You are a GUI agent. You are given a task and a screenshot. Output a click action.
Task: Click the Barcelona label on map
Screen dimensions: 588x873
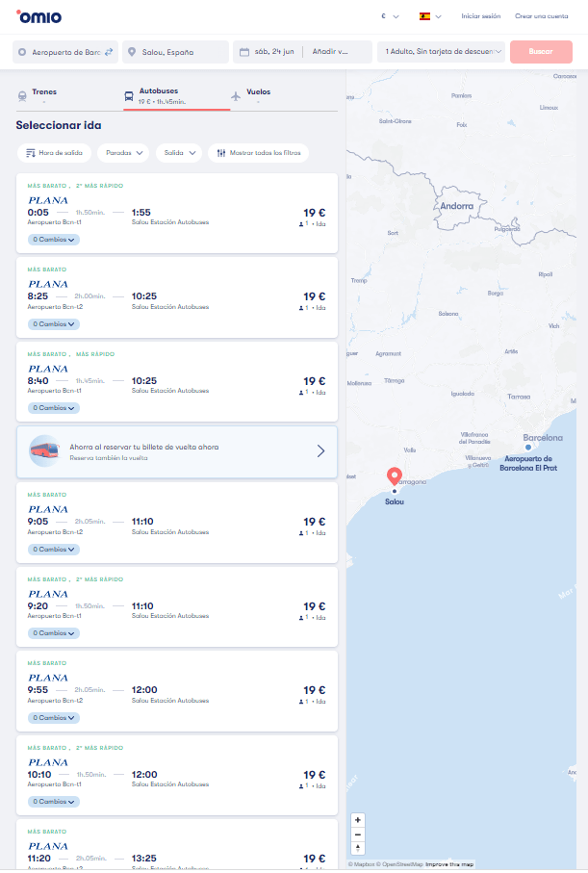[x=543, y=438]
